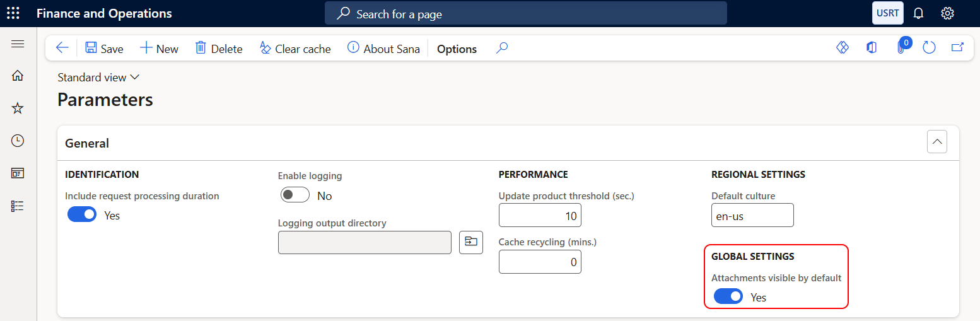The height and width of the screenshot is (321, 980).
Task: Click the back arrow icon
Action: [62, 48]
